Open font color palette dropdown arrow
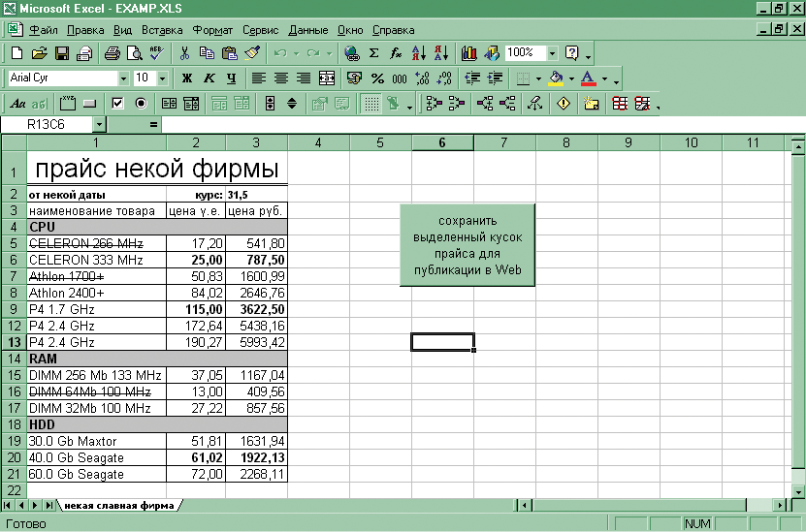The image size is (806, 532). pos(604,78)
